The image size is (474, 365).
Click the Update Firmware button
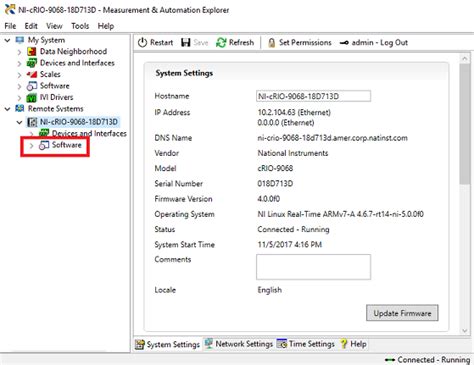tap(402, 313)
